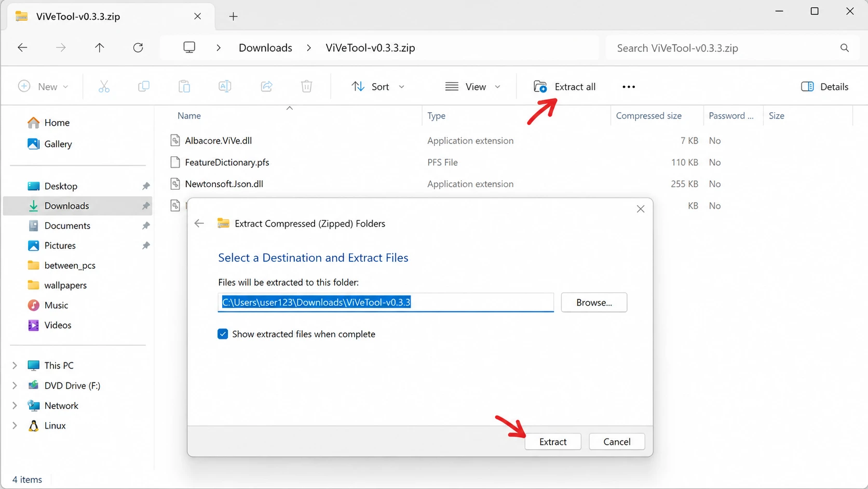The width and height of the screenshot is (868, 489).
Task: Click the back arrow in Extract dialog
Action: [x=199, y=223]
